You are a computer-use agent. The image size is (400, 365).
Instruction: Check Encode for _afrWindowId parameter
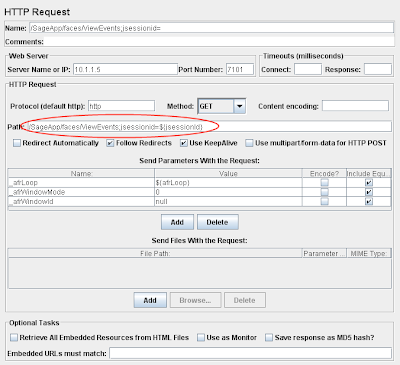[x=324, y=201]
